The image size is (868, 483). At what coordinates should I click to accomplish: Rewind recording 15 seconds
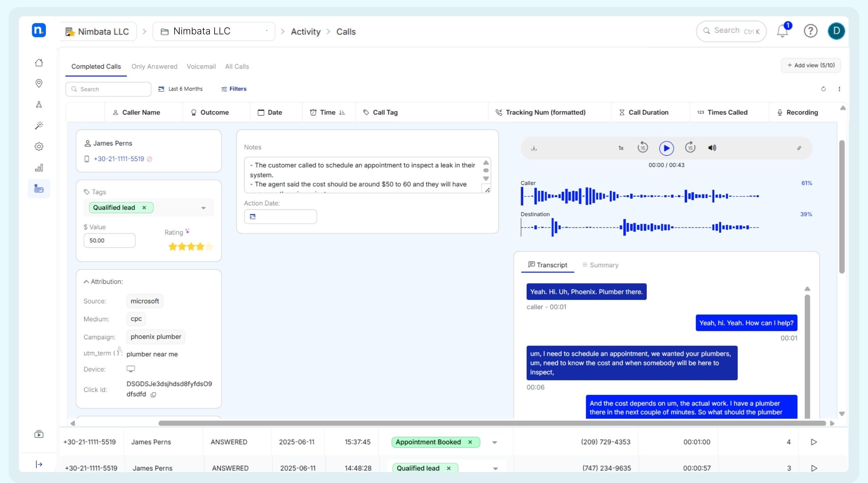(643, 148)
